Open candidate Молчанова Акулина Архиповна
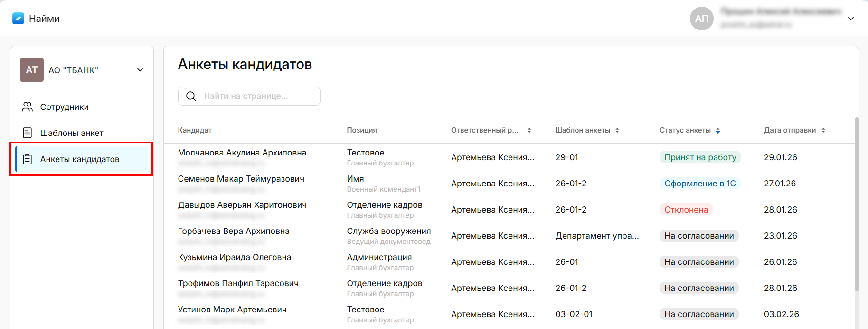The height and width of the screenshot is (329, 868). point(242,153)
